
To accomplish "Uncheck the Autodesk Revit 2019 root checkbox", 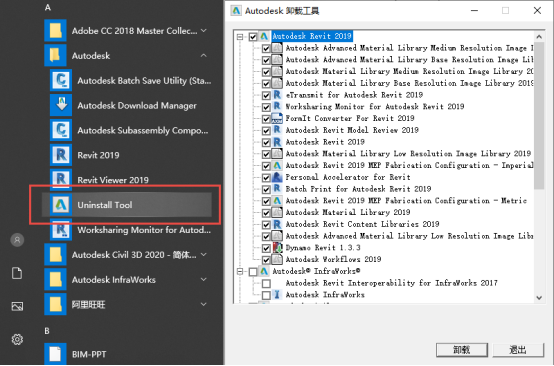I will click(253, 37).
